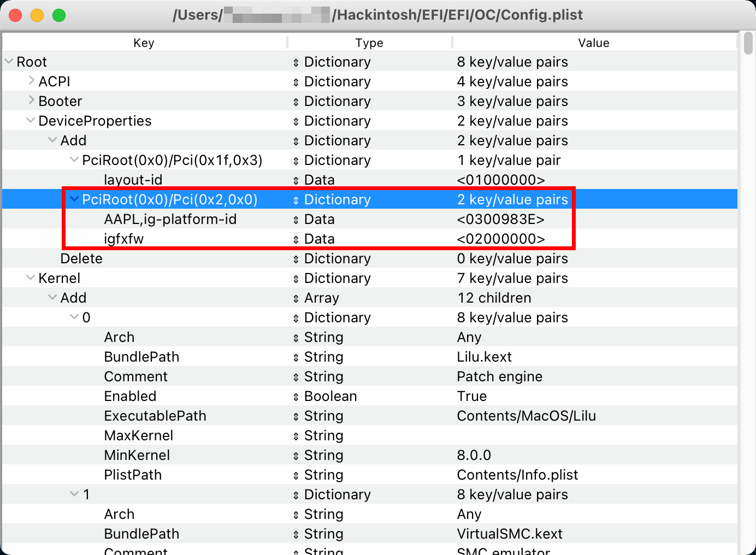Expand the ACPI tree node

(x=31, y=81)
